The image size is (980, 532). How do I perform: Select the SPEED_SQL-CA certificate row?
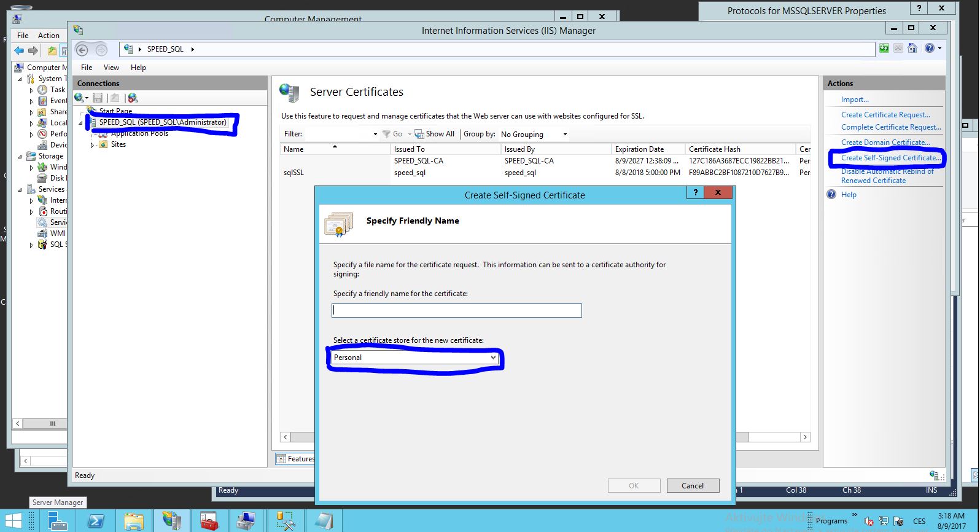(545, 161)
